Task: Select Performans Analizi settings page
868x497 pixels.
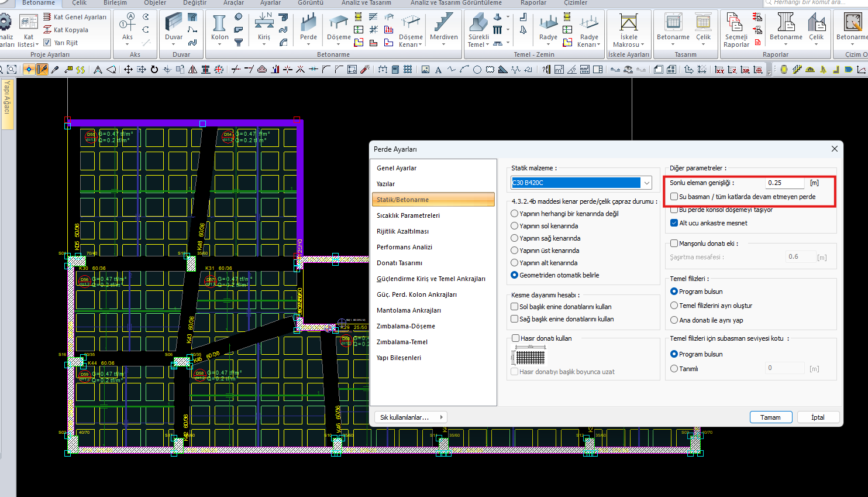Action: pos(404,247)
